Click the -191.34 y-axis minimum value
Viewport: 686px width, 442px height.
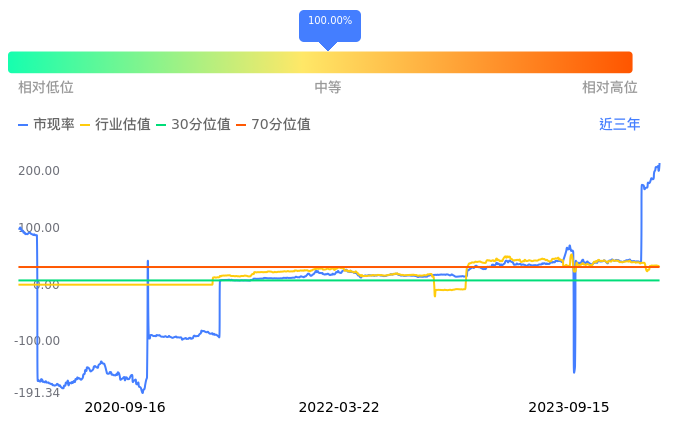tap(37, 393)
